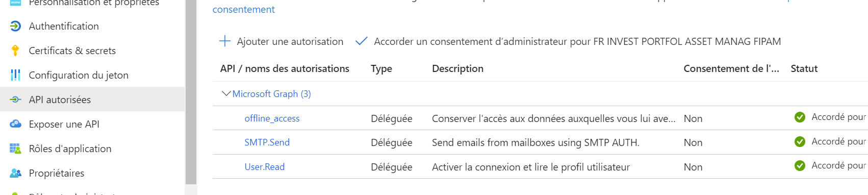Click the Authentification sidebar icon
The width and height of the screenshot is (868, 195).
pos(15,26)
